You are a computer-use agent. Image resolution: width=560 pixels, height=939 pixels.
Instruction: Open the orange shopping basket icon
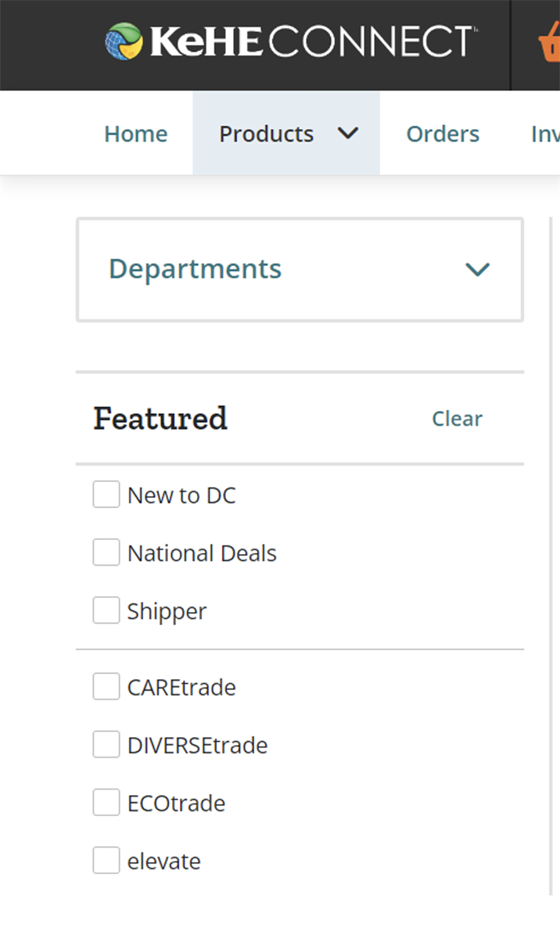click(x=549, y=44)
